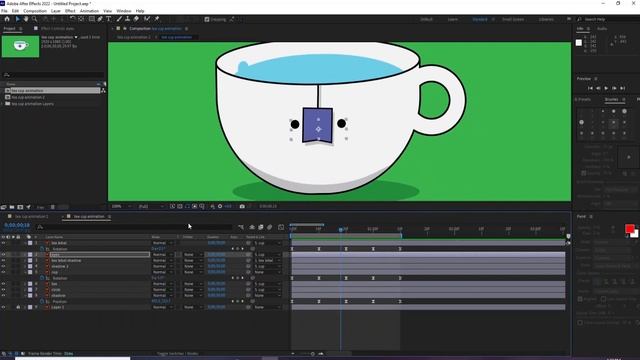Open Parent dropdown for Layer 1

tap(267, 307)
